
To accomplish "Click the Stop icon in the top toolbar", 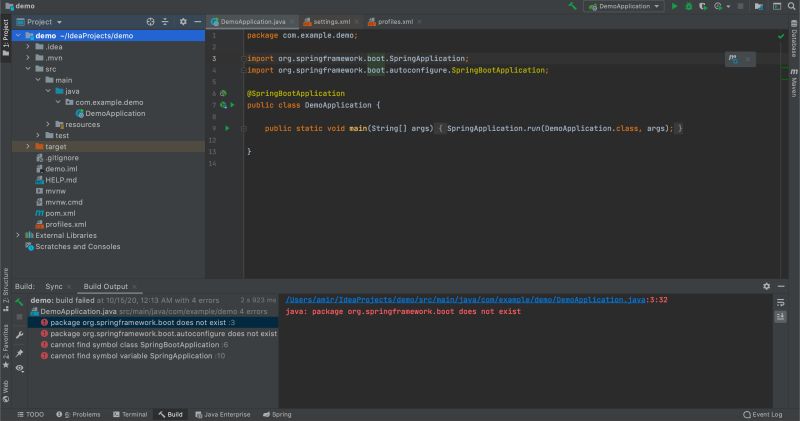I will 740,6.
